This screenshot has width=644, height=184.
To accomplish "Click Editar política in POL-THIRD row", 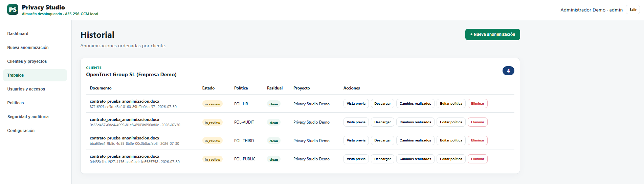I will click(451, 140).
